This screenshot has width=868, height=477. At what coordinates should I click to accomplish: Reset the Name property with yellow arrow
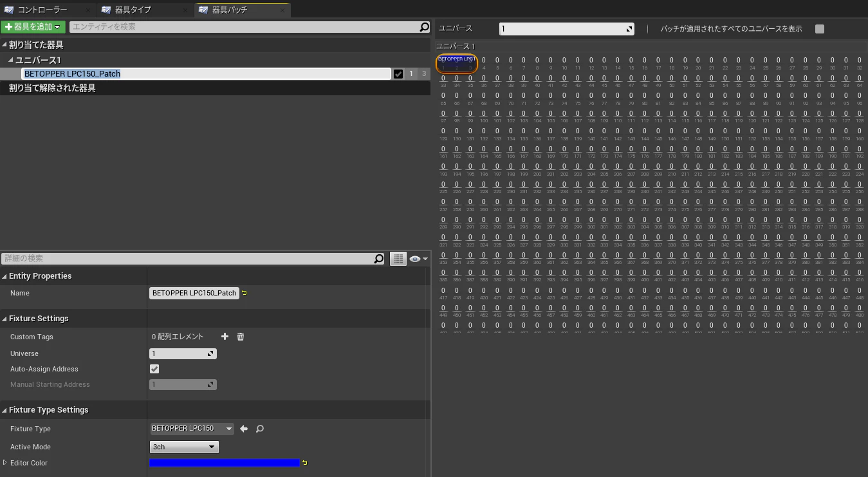click(x=245, y=293)
